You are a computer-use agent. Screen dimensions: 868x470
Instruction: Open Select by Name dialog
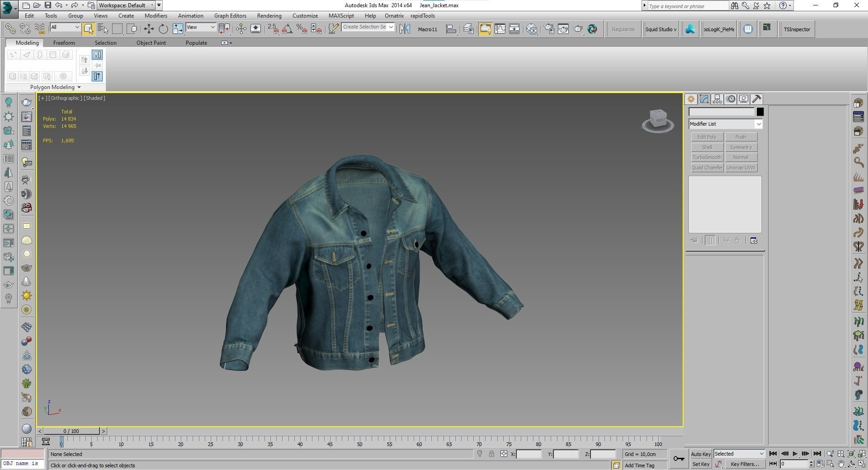tap(103, 29)
